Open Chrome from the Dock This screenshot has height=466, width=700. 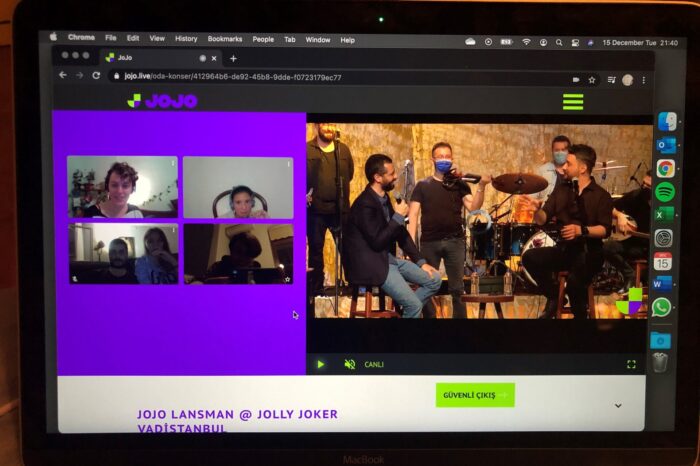665,169
